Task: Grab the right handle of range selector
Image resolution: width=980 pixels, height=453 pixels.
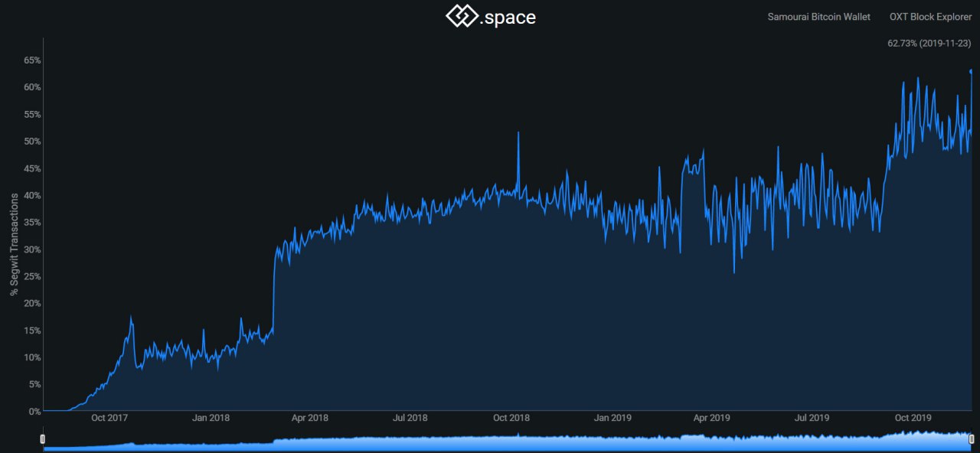Action: (x=972, y=438)
